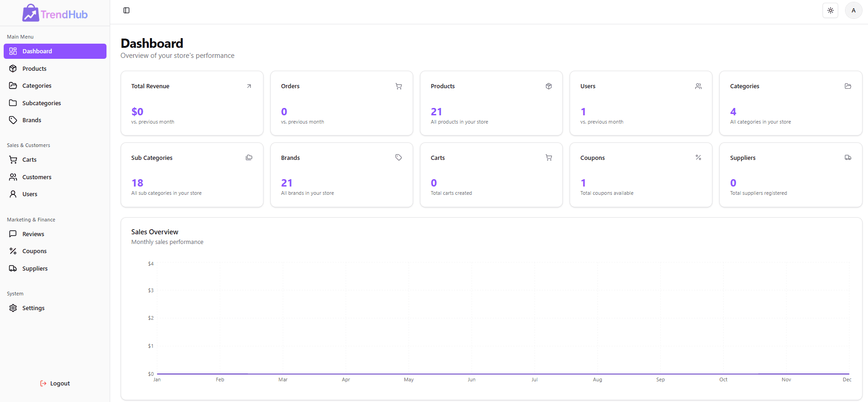Click 'Total coupons available' text

[x=607, y=193]
